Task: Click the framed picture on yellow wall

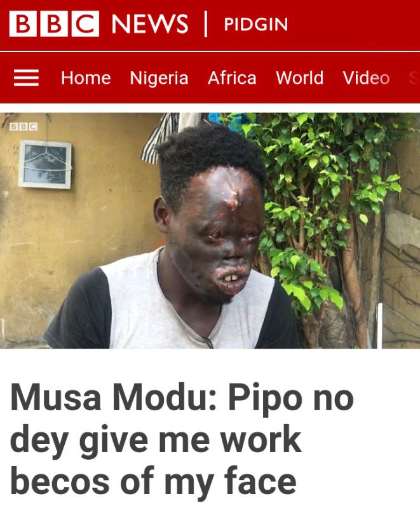Action: point(45,164)
